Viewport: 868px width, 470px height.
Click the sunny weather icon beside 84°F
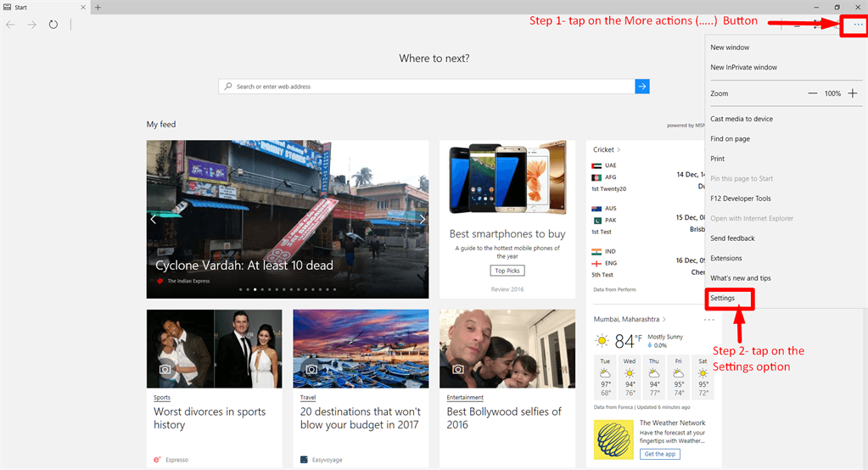(602, 340)
